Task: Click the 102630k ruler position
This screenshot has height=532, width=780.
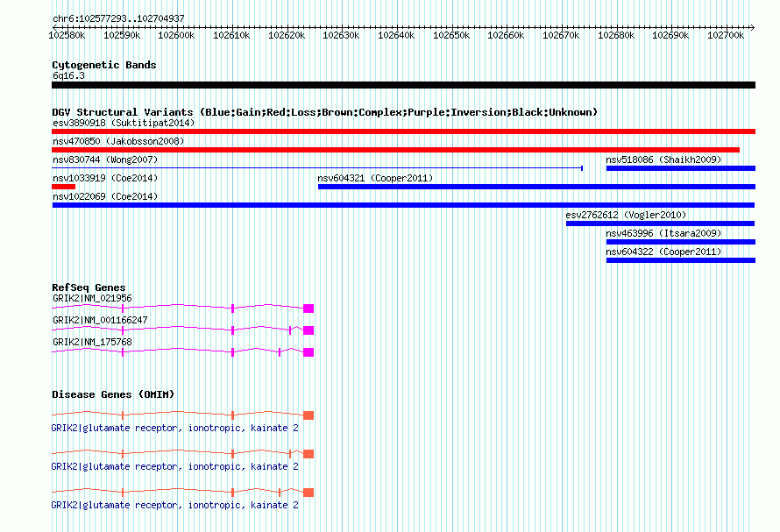Action: pos(341,35)
